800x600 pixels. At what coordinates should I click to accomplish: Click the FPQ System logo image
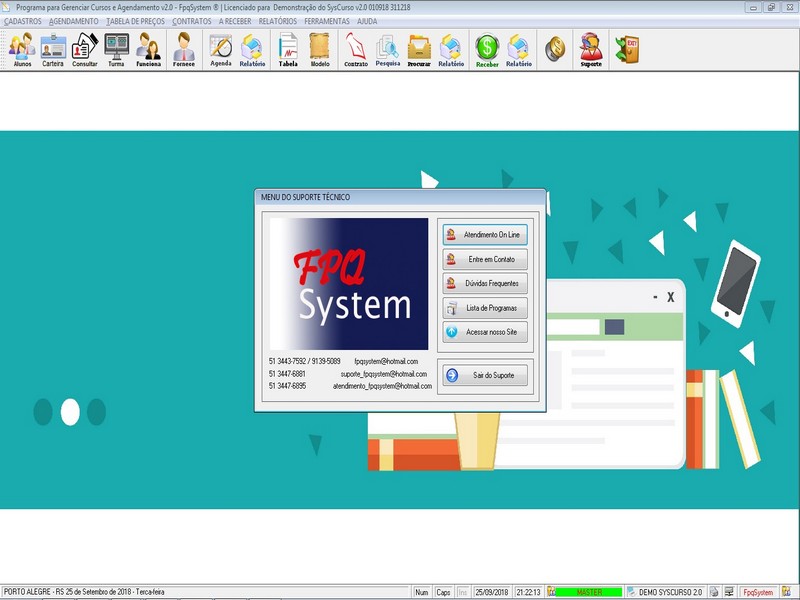349,284
